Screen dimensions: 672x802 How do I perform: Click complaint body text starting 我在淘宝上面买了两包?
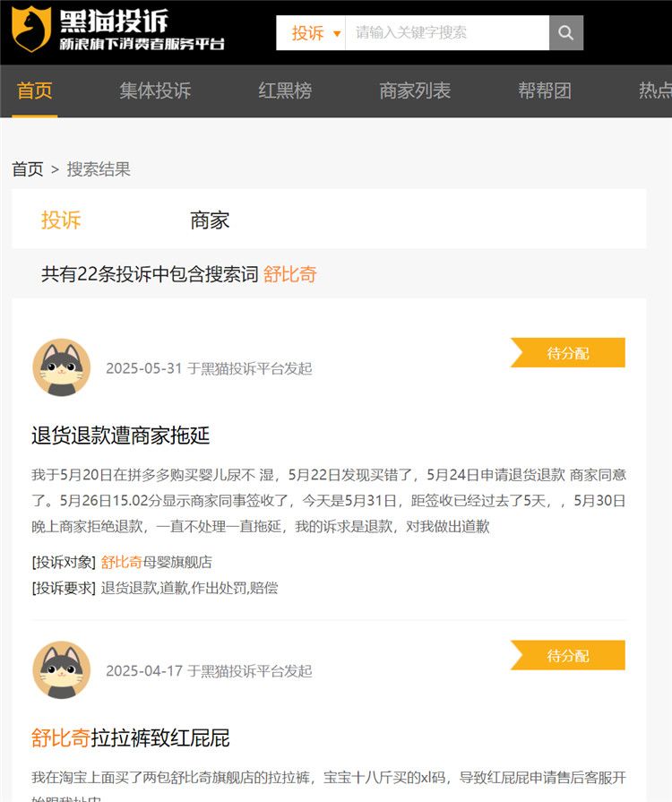[x=329, y=787]
